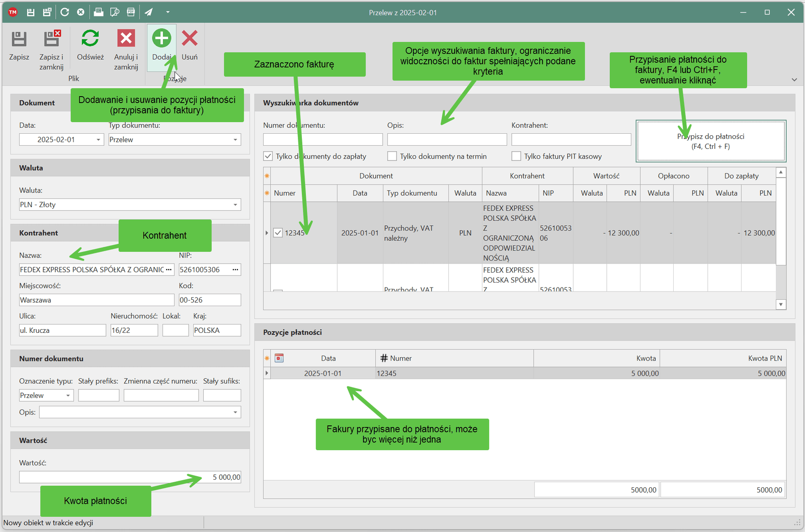The height and width of the screenshot is (532, 805).
Task: Cancel with the red Anuluj i zamknij icon
Action: (126, 39)
